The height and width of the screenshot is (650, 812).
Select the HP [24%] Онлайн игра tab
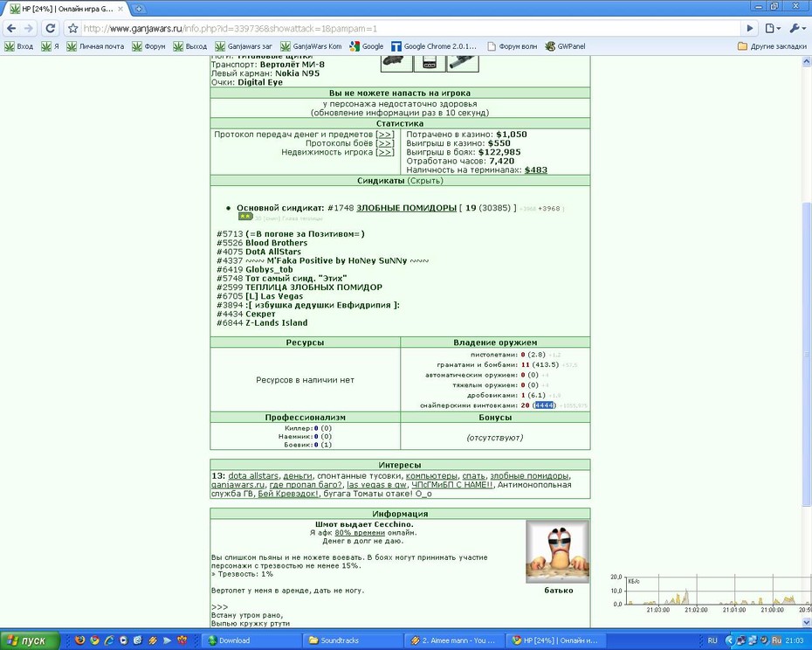point(67,9)
